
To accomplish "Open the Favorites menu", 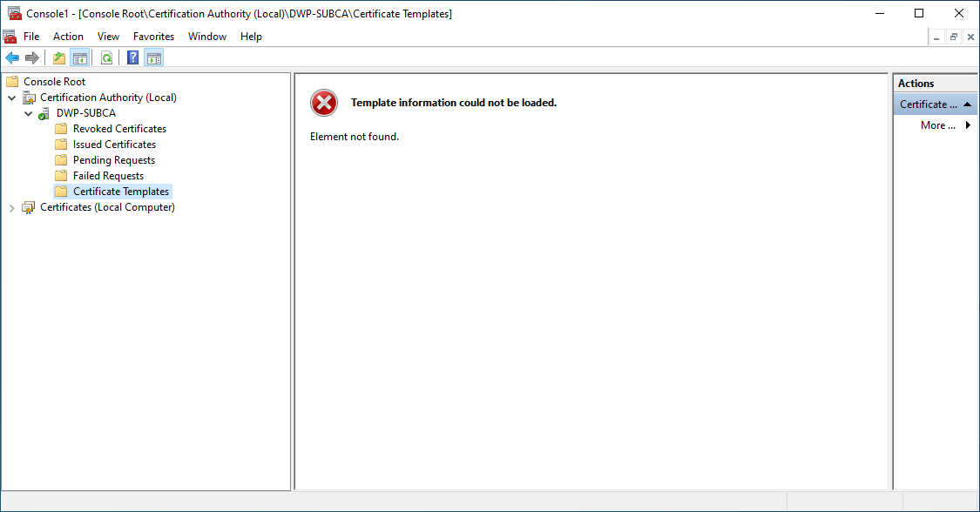I will tap(153, 37).
